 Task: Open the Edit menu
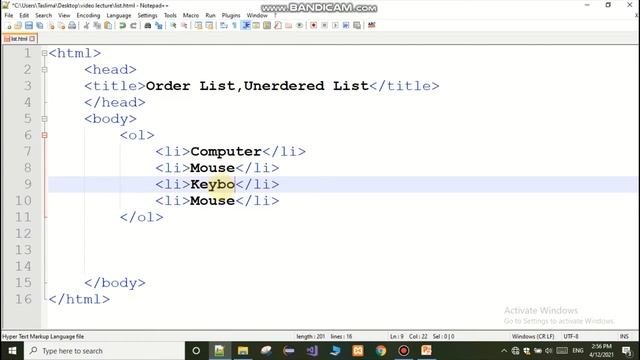pos(24,16)
